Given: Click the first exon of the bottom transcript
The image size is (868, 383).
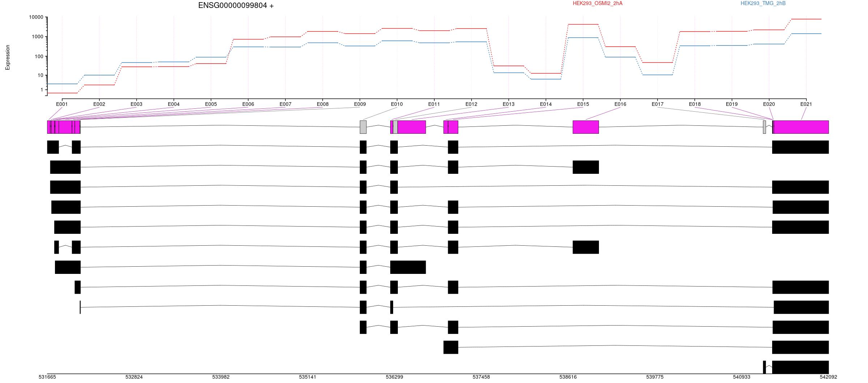Looking at the screenshot, I should tap(765, 367).
